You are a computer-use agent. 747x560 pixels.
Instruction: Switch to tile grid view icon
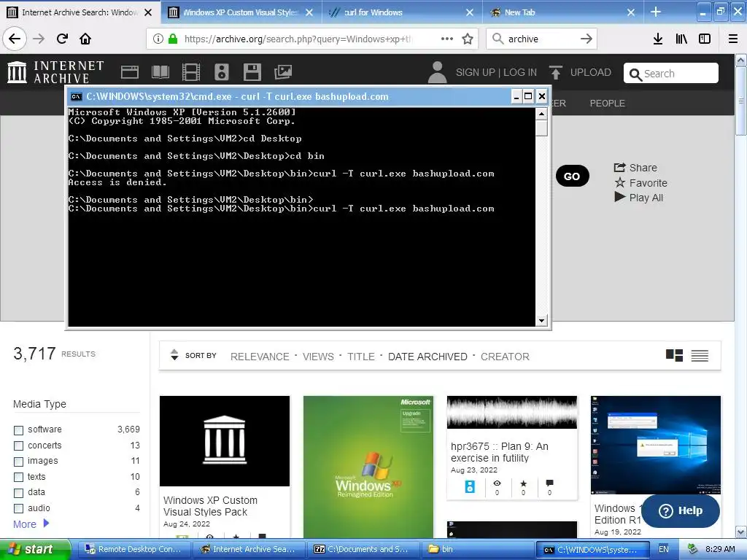(674, 355)
